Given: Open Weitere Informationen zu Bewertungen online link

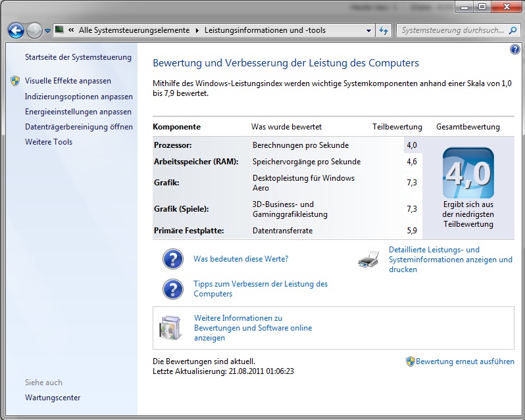Looking at the screenshot, I should click(x=253, y=328).
